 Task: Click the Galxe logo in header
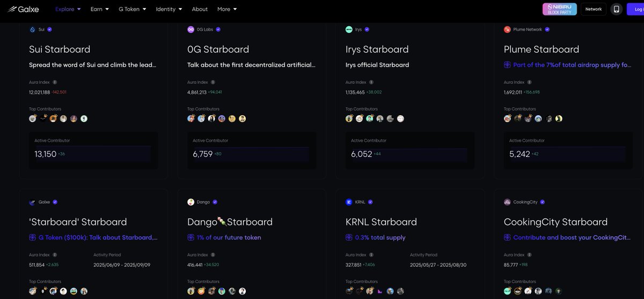pyautogui.click(x=23, y=9)
